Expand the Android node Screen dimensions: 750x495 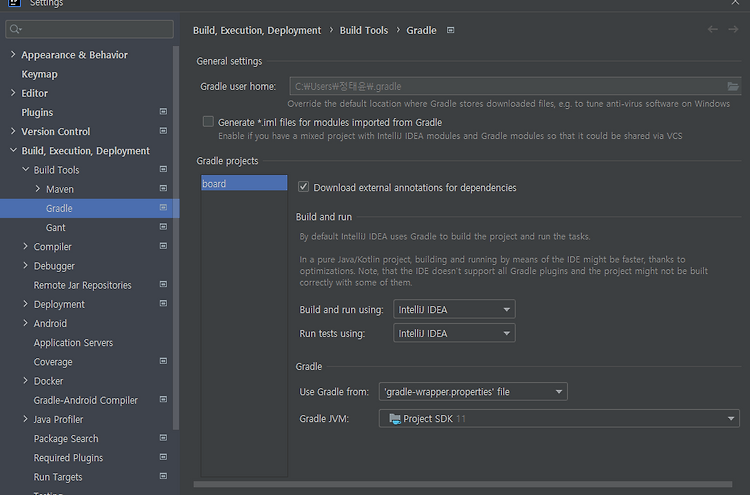[25, 323]
